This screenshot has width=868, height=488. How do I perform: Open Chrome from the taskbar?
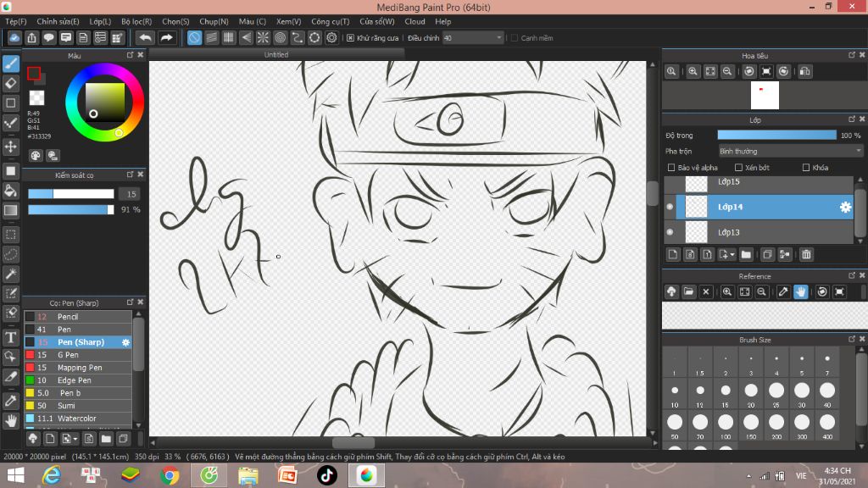[x=170, y=475]
